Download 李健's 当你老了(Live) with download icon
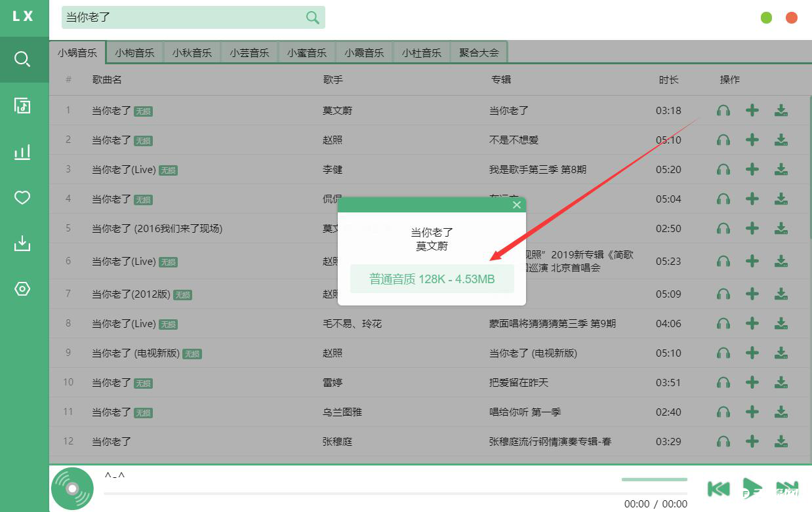Viewport: 812px width, 512px height. coord(781,169)
